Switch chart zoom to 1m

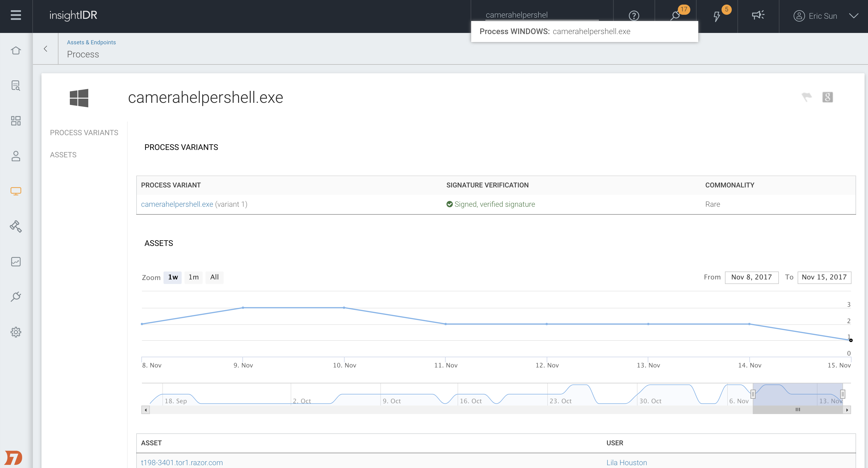tap(193, 277)
